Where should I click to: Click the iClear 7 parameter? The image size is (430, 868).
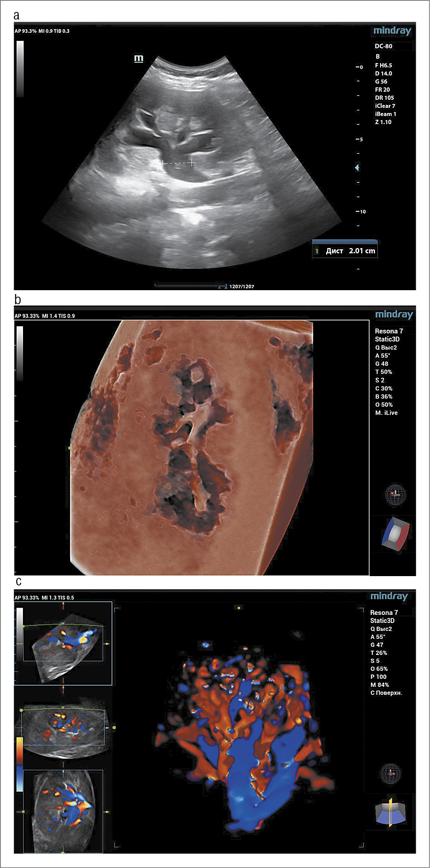point(385,106)
